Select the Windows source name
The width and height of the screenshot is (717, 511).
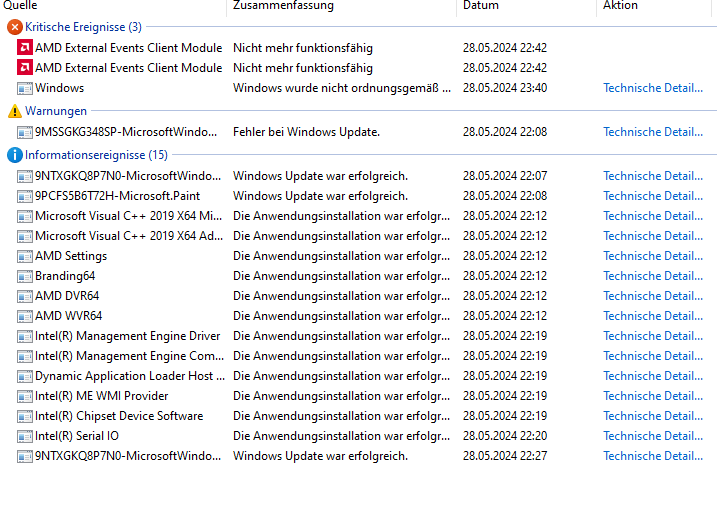point(59,88)
